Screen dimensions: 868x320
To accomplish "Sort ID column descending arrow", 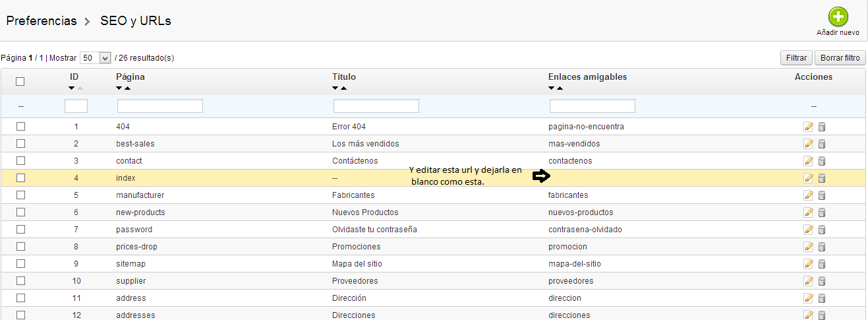I will (72, 88).
